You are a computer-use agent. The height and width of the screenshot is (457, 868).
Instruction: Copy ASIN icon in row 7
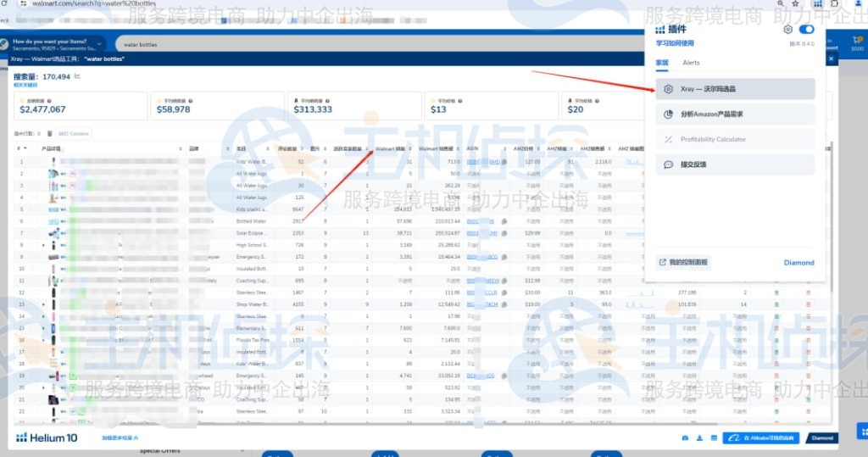click(x=504, y=233)
